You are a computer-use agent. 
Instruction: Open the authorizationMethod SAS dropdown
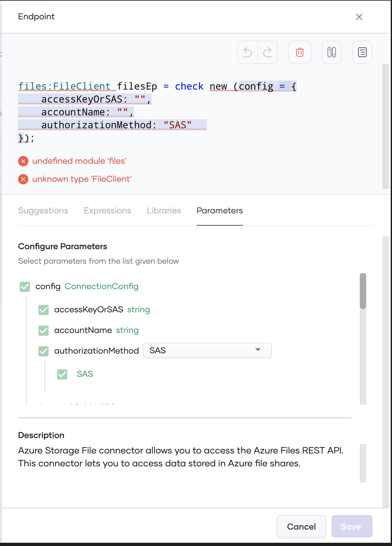tap(207, 350)
